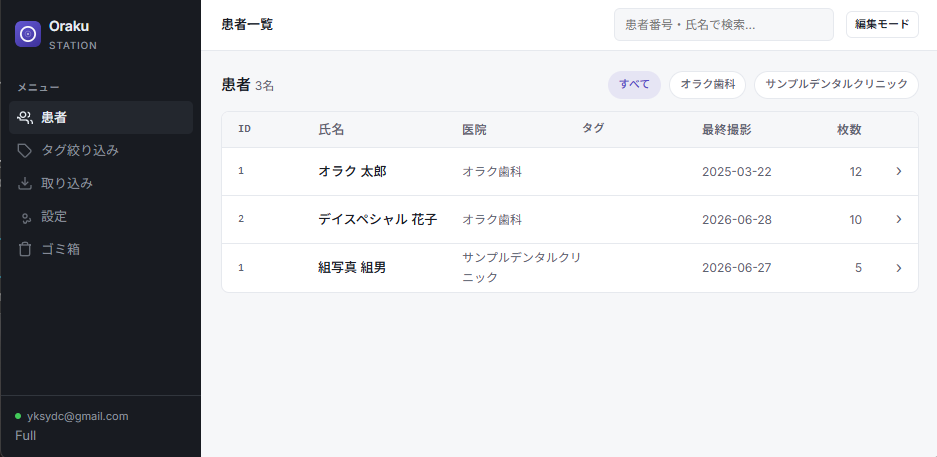This screenshot has width=937, height=457.
Task: Click the 3名 patient count label
Action: [x=265, y=86]
